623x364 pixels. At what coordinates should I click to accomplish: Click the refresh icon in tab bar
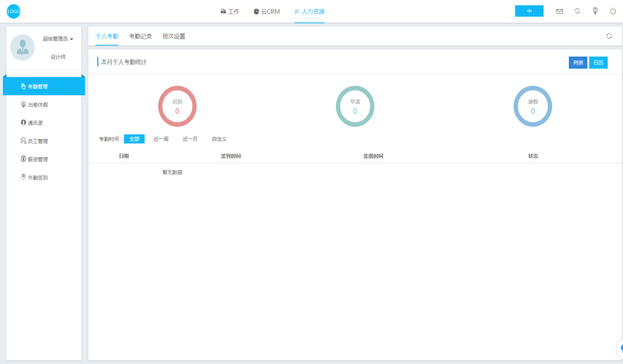click(609, 36)
